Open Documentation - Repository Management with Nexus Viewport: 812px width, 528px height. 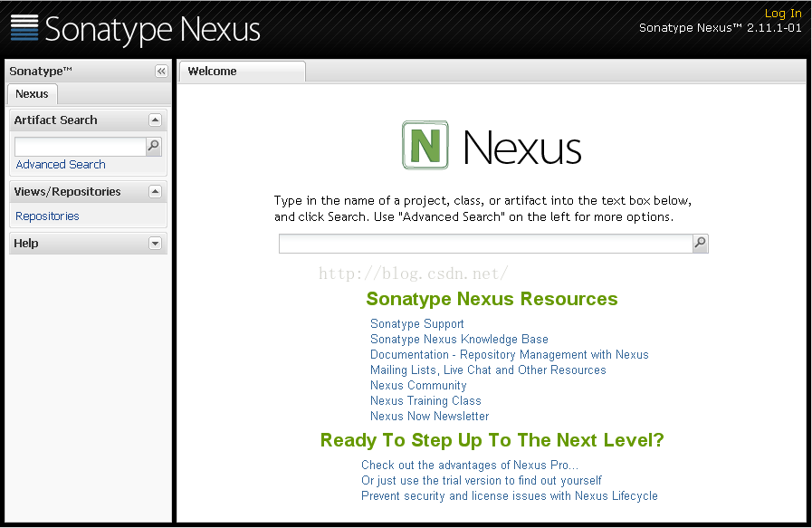pyautogui.click(x=509, y=354)
